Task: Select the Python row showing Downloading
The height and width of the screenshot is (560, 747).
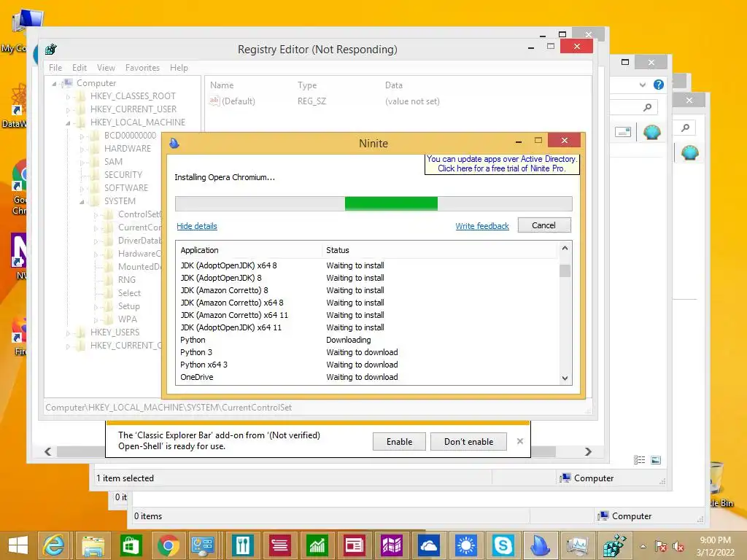Action: click(367, 340)
